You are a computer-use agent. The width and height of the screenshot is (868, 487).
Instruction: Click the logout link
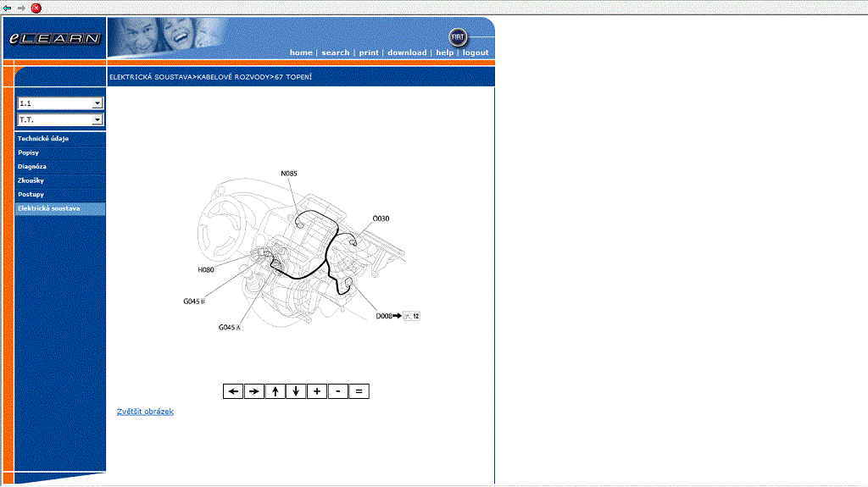tap(476, 53)
